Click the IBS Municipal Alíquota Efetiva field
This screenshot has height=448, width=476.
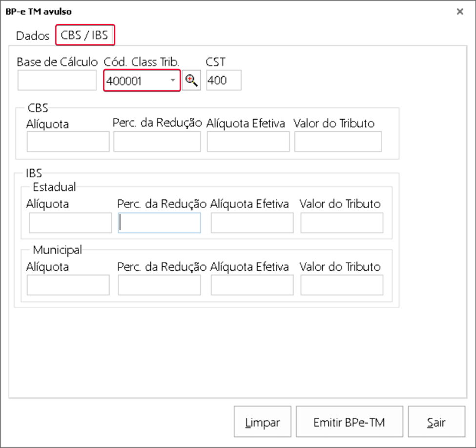(x=252, y=285)
